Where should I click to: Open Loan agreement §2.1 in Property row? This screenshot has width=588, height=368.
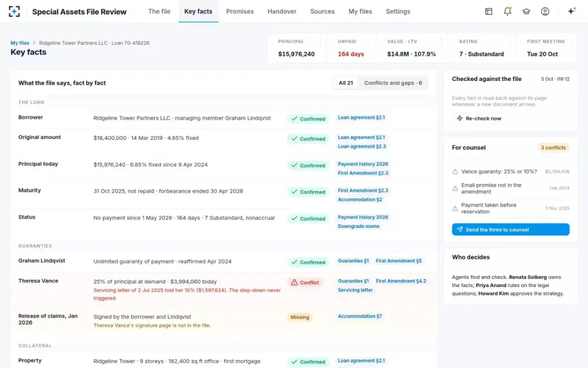[361, 361]
